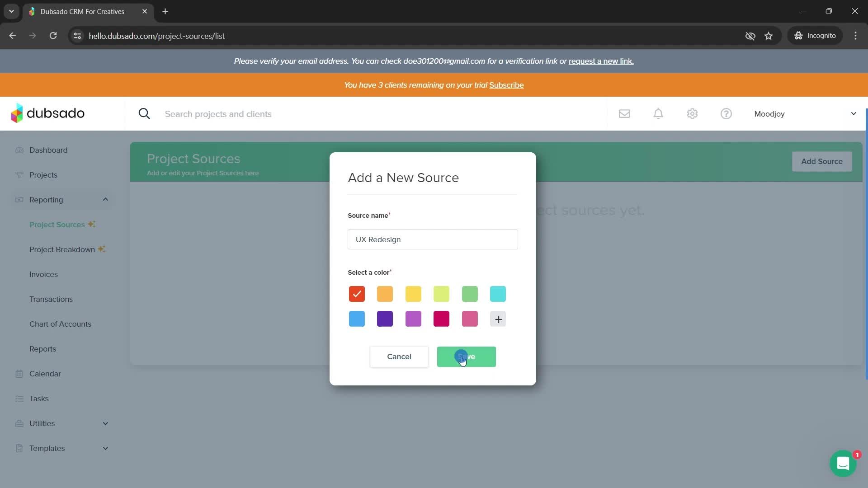Click the Subscribe link in banner
This screenshot has height=488, width=868.
506,85
